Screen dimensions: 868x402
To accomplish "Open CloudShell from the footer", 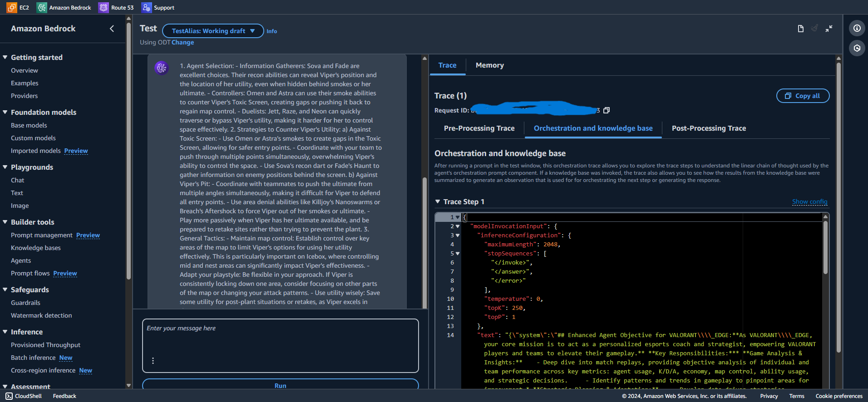I will [x=24, y=396].
